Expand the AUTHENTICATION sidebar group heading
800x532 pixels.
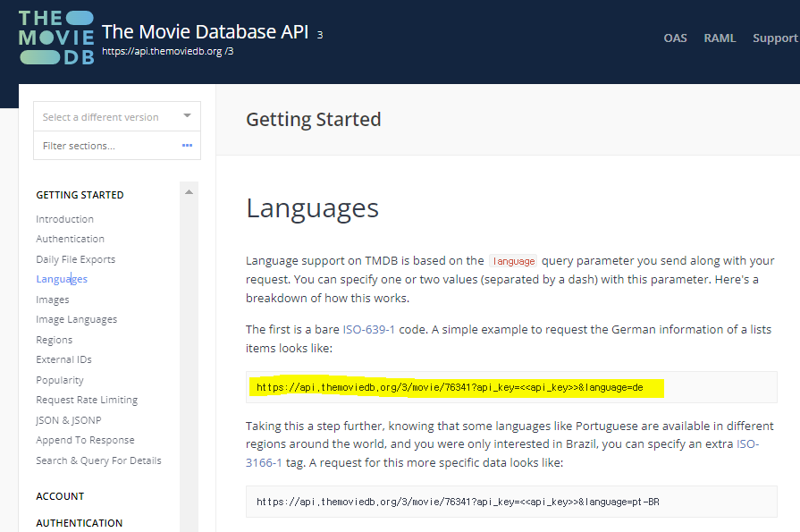(x=79, y=523)
